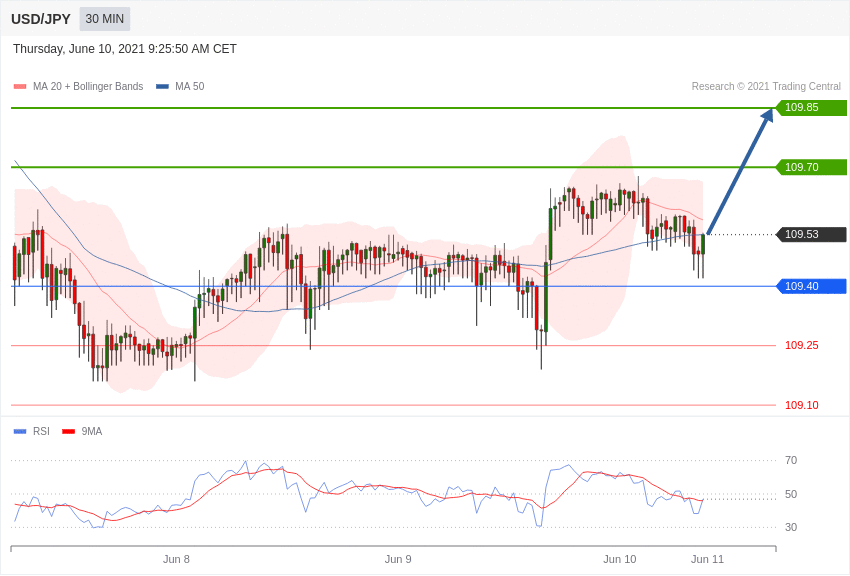The image size is (850, 576).
Task: Click the Jun 11 date axis label
Action: [707, 559]
